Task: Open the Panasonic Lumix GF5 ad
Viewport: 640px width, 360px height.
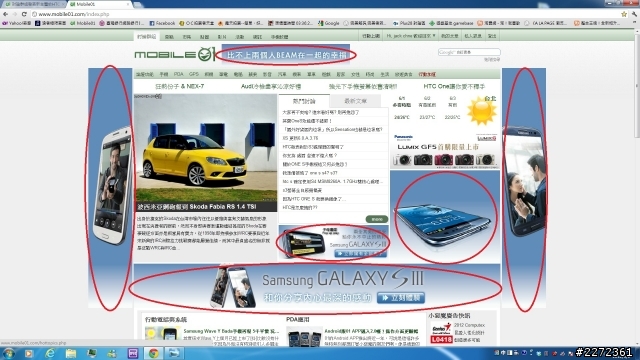Action: (x=445, y=150)
